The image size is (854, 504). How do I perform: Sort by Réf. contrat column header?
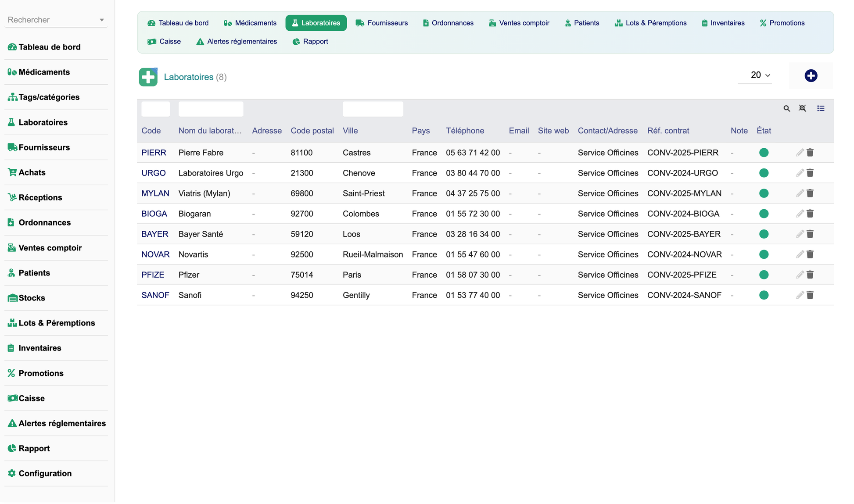coord(668,131)
